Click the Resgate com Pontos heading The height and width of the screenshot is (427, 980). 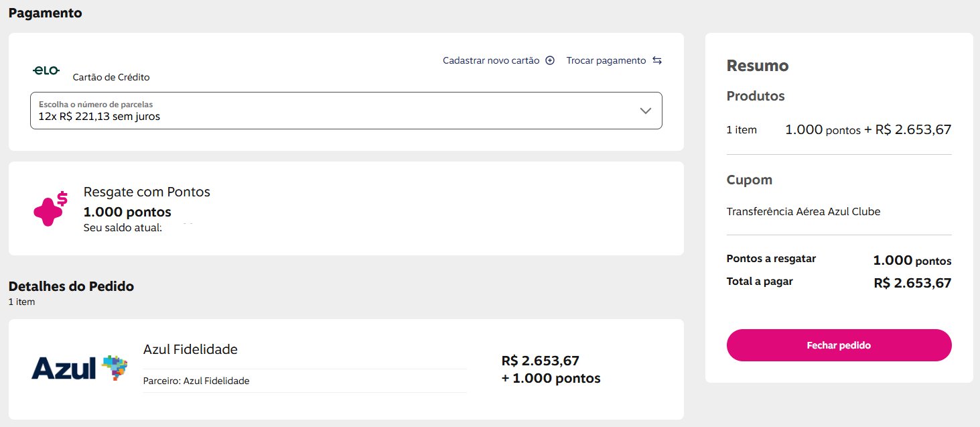pyautogui.click(x=147, y=192)
